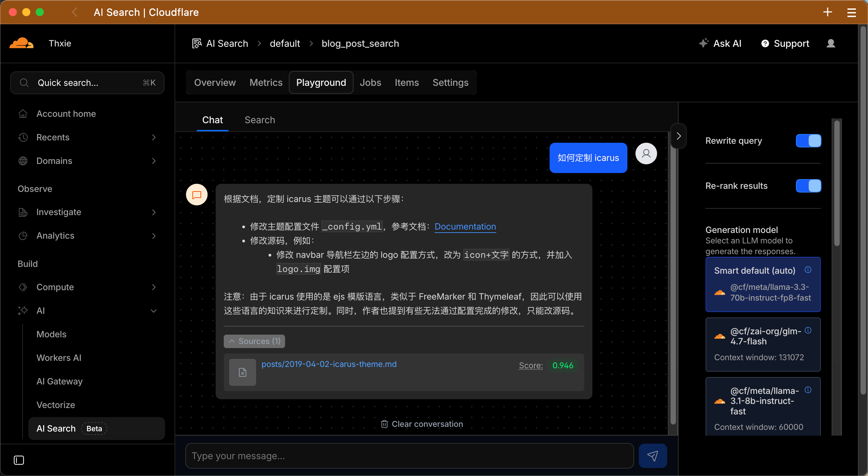Screen dimensions: 868x476
Task: Switch to the Metrics tab
Action: (x=266, y=82)
